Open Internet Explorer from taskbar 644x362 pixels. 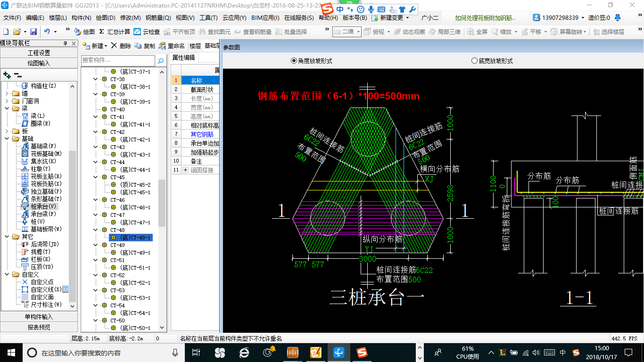(244, 352)
